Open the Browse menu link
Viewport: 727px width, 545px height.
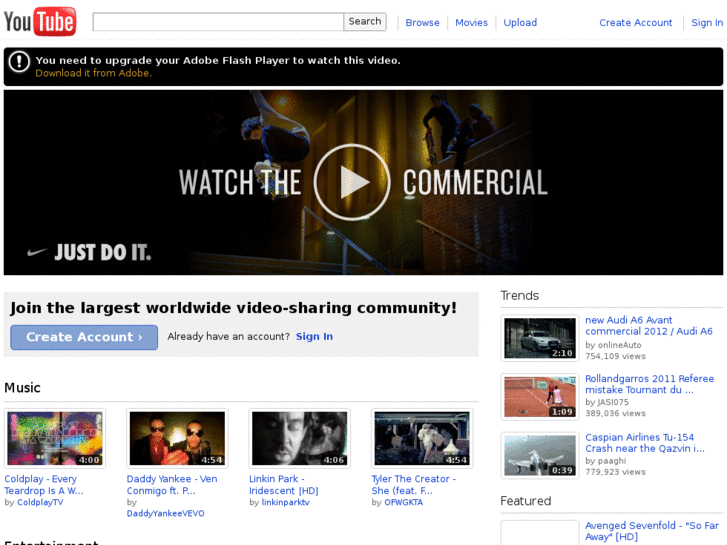click(422, 23)
